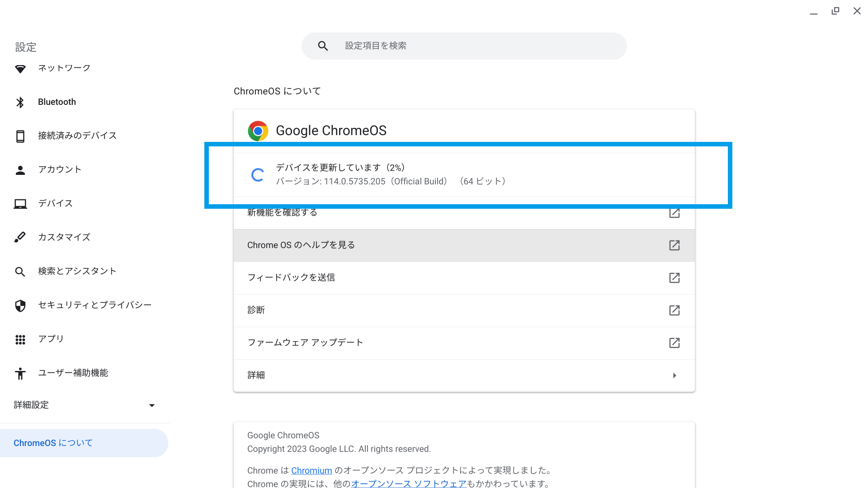Image resolution: width=868 pixels, height=488 pixels.
Task: Open 診断 row
Action: [x=464, y=310]
